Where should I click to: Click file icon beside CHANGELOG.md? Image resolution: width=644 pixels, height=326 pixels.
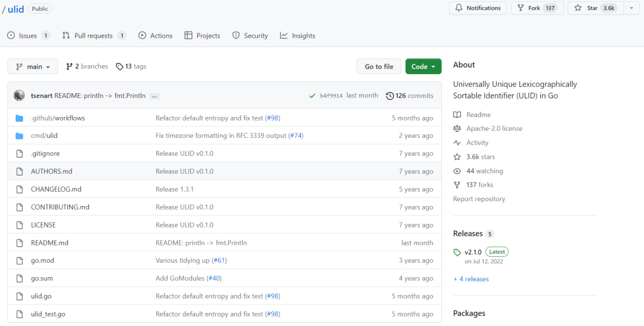[19, 189]
